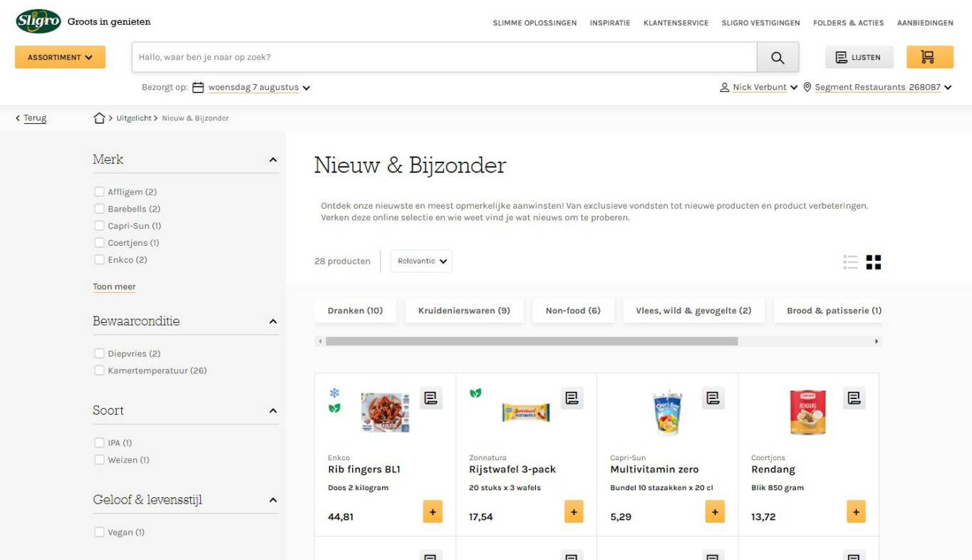This screenshot has height=560, width=972.
Task: Check the Capri-Sun brand filter
Action: [99, 226]
